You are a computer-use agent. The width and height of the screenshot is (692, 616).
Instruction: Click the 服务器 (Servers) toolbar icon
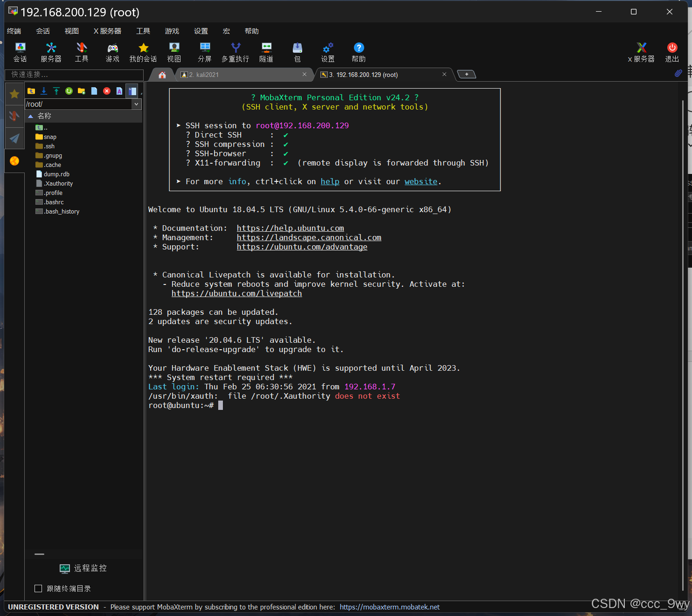(51, 52)
